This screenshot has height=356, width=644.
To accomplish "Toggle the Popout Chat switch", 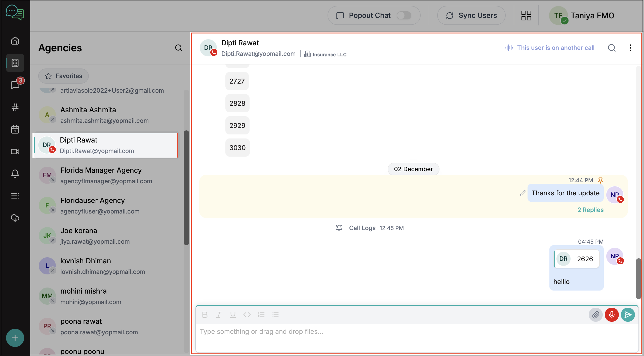I will click(404, 16).
